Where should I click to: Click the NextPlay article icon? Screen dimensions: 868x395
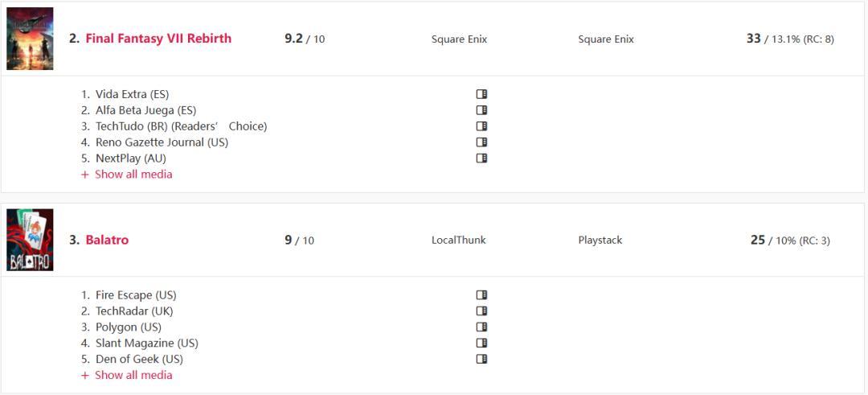point(482,158)
